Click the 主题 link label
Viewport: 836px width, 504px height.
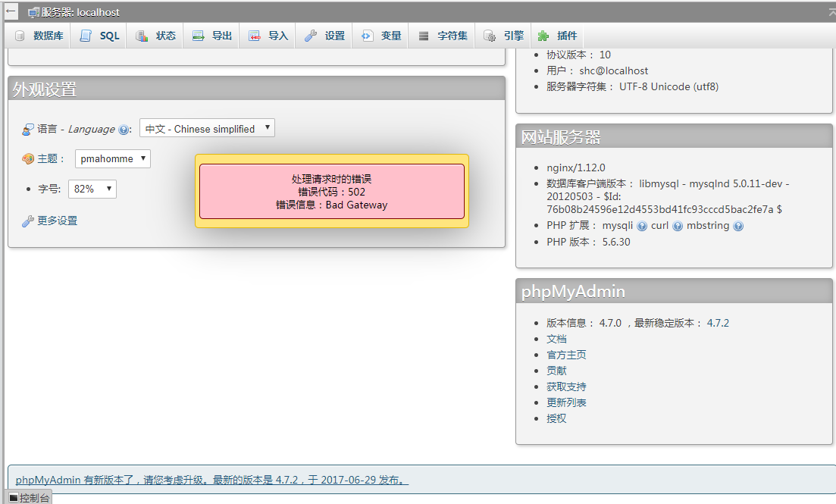point(47,158)
